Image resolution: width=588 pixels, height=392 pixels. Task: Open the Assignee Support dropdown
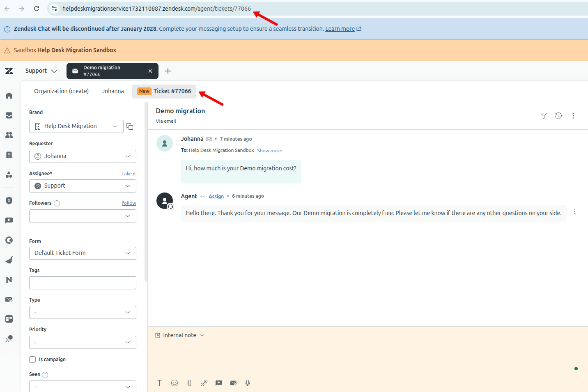(83, 186)
